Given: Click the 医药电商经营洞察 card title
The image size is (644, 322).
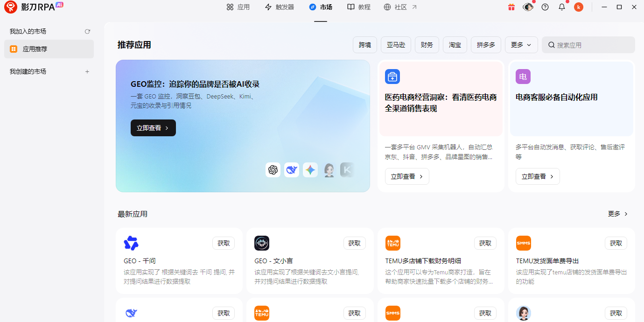Looking at the screenshot, I should (441, 103).
